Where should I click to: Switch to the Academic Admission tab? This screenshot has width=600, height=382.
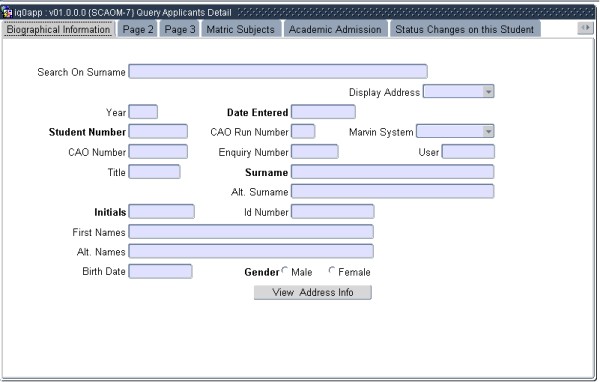click(x=335, y=29)
